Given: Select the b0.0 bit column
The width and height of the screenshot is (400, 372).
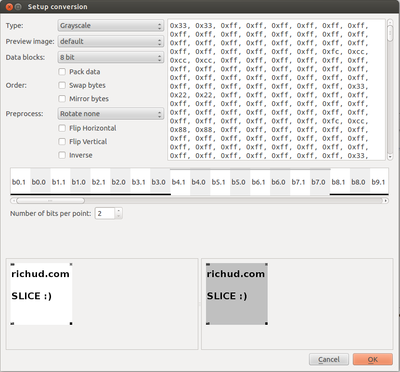Looking at the screenshot, I should point(39,182).
